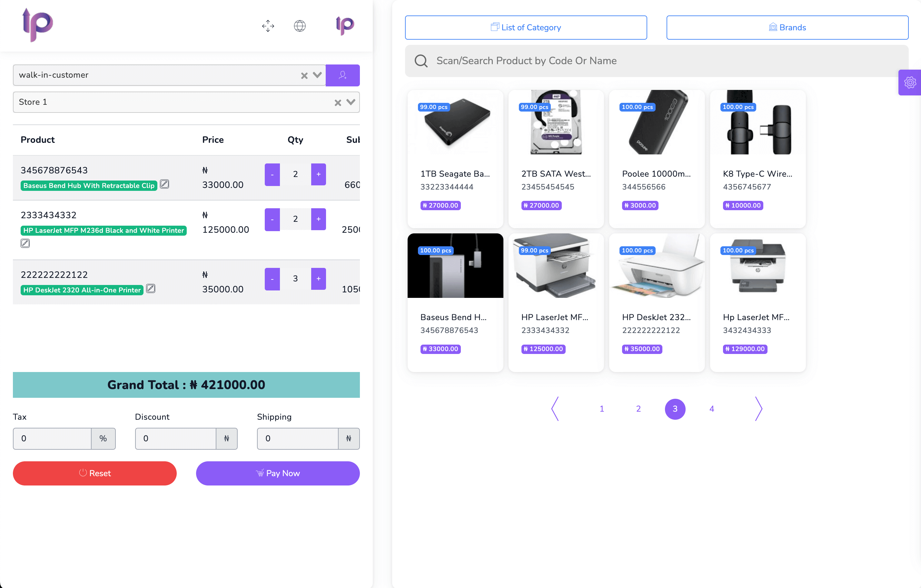The width and height of the screenshot is (921, 588).
Task: Click the Shipping amount input field
Action: click(298, 438)
